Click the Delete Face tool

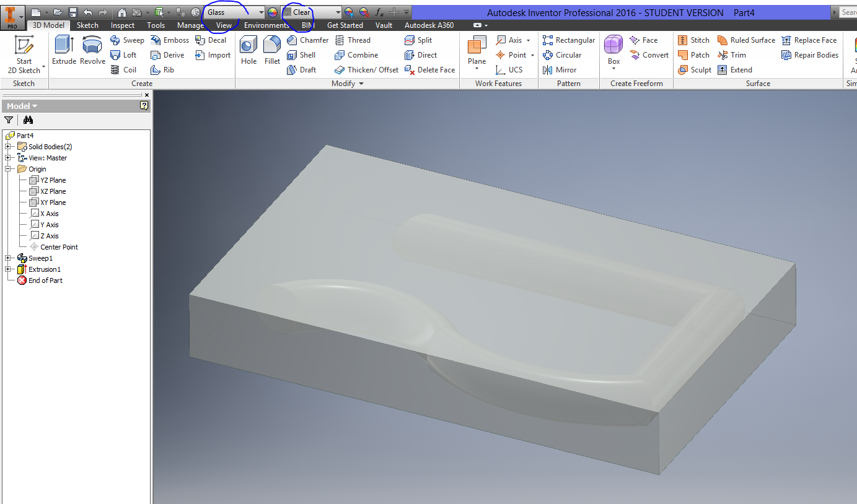[429, 70]
